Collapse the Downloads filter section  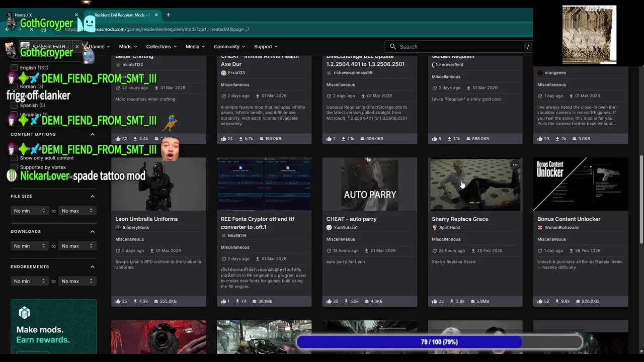[93, 231]
